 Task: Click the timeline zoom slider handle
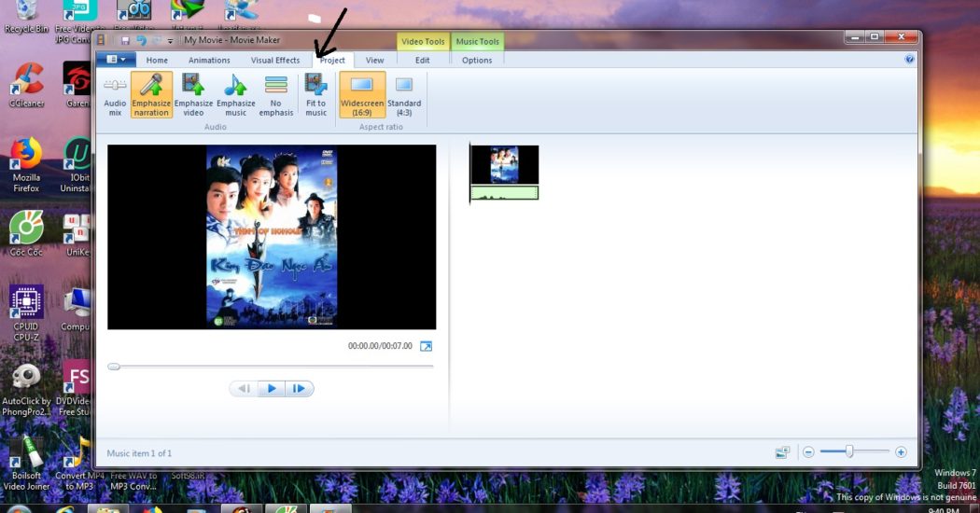tap(849, 451)
